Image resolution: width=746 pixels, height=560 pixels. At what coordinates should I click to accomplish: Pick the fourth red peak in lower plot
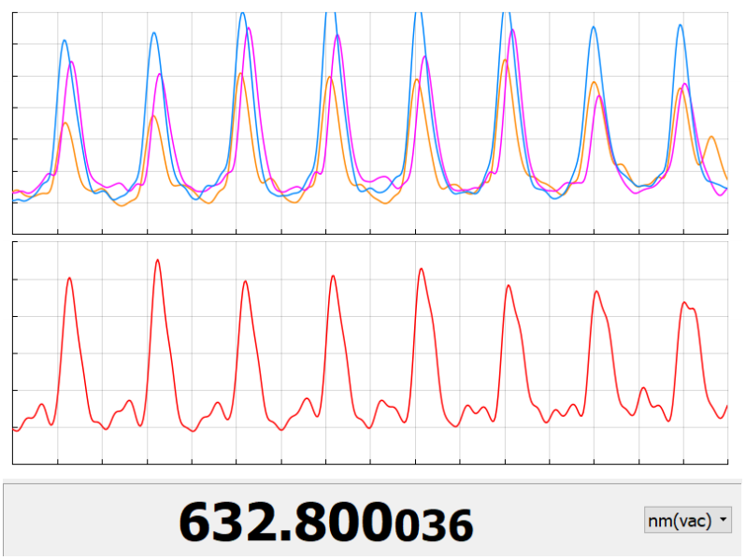(333, 277)
